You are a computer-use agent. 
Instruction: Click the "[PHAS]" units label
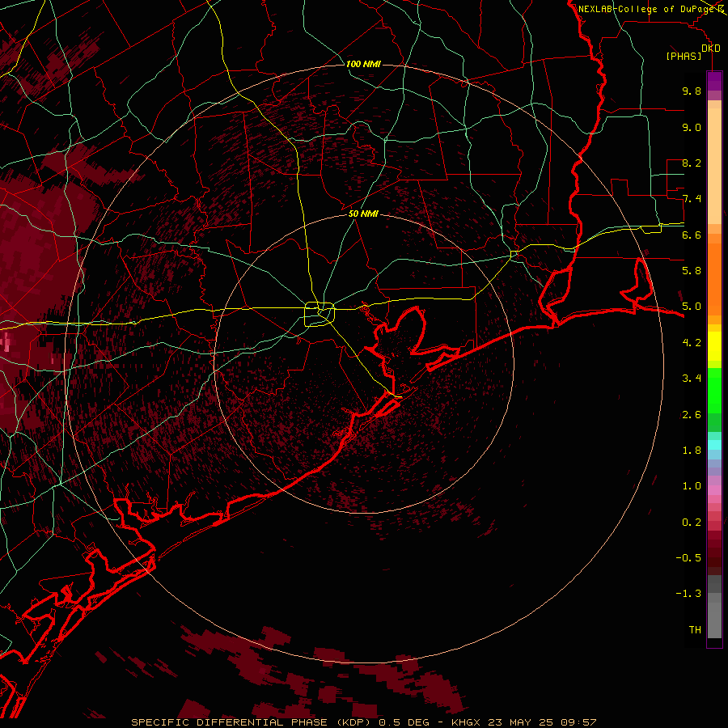pyautogui.click(x=684, y=56)
